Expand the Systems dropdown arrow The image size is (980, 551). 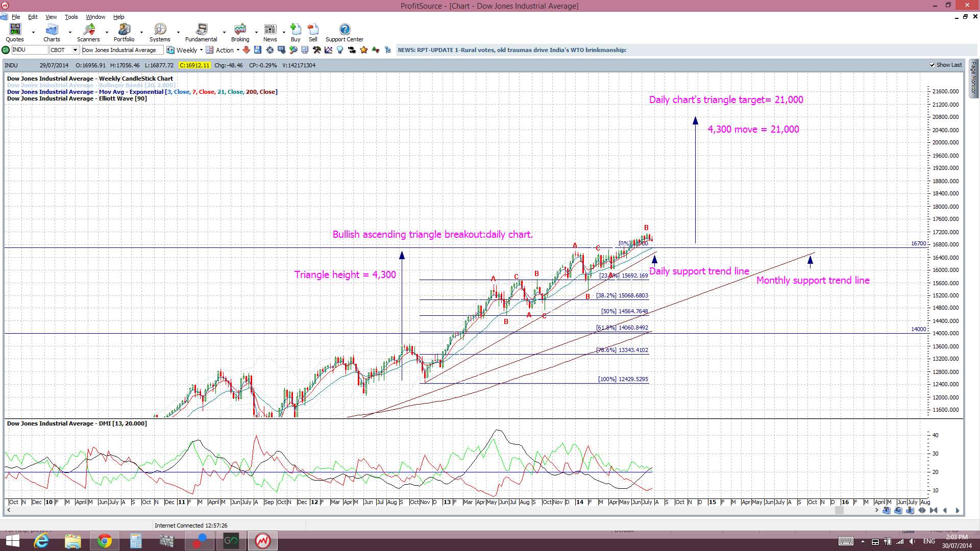178,32
